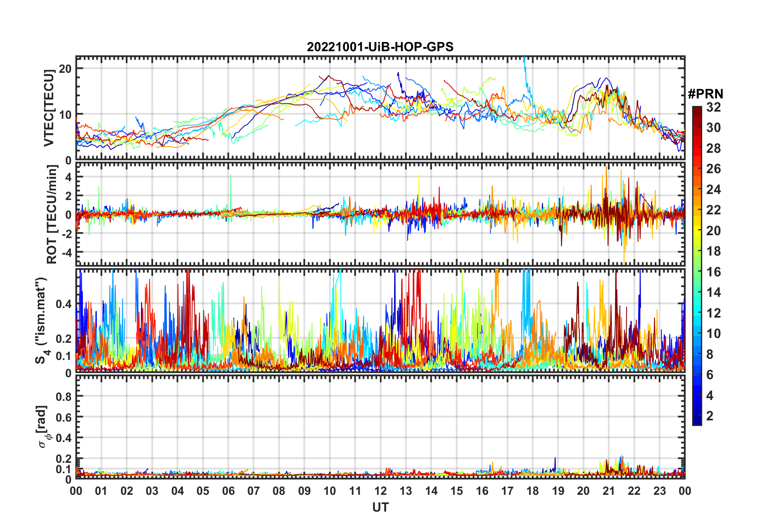Click the S4 ("ism.mat") axis label
The width and height of the screenshot is (761, 532).
[x=42, y=320]
